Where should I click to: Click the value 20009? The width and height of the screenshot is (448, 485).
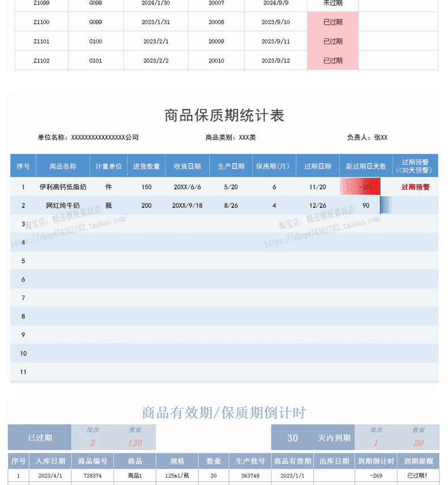click(x=217, y=41)
